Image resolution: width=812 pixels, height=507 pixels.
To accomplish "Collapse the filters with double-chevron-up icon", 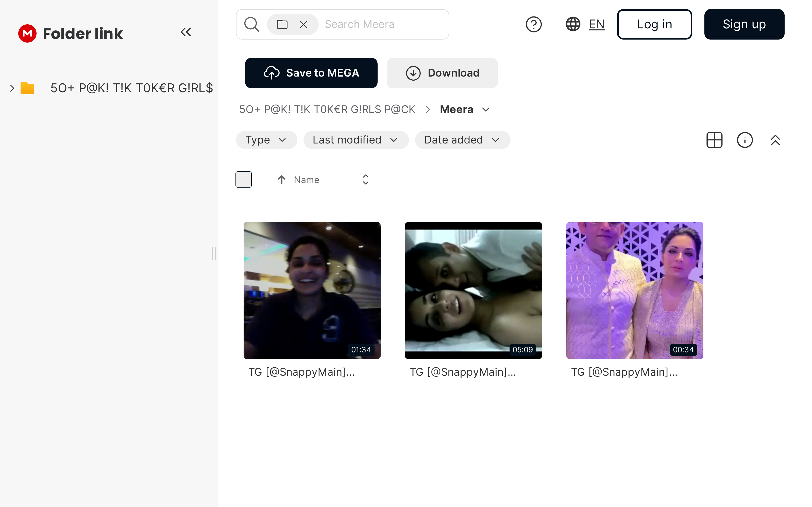I will point(775,140).
